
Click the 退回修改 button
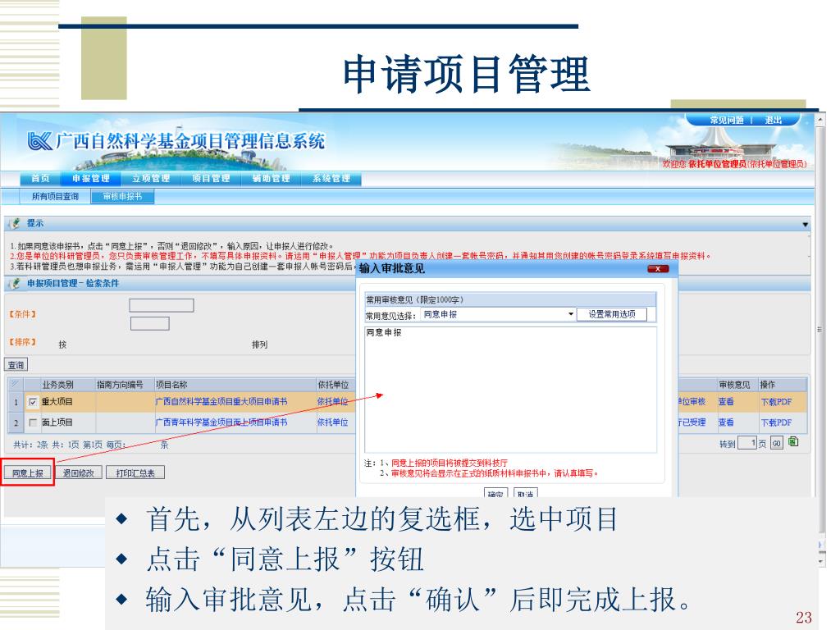pyautogui.click(x=78, y=473)
